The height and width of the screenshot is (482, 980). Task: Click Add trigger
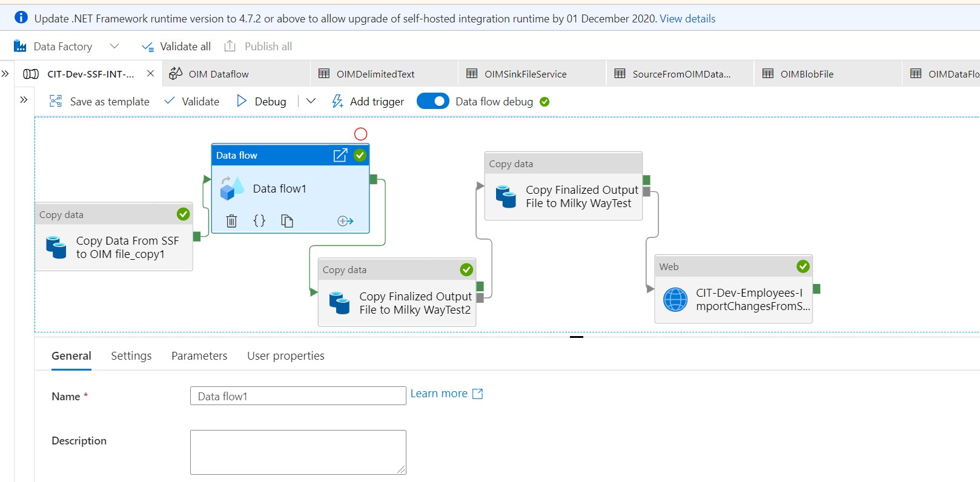click(368, 102)
